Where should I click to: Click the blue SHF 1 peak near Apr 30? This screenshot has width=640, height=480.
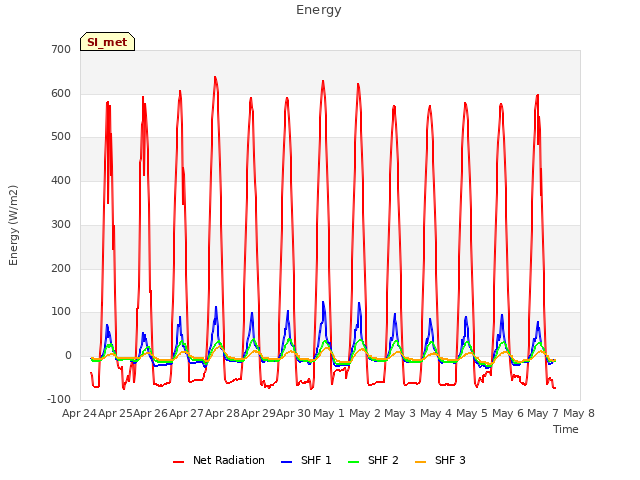click(323, 302)
